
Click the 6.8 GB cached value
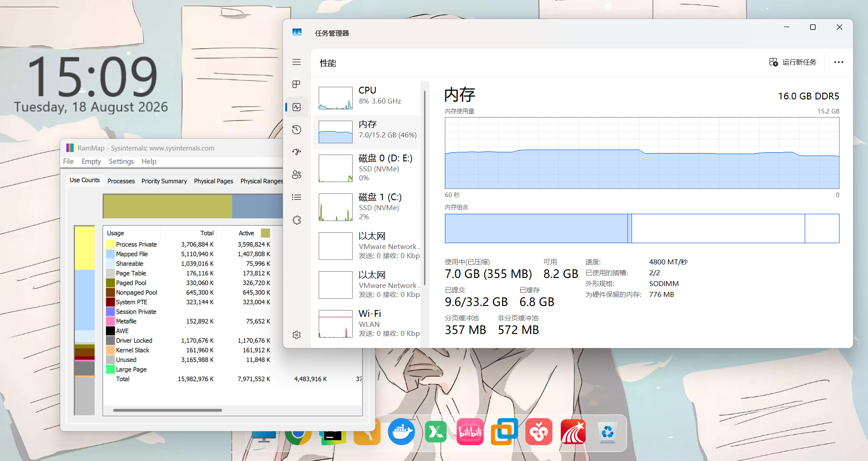[537, 302]
